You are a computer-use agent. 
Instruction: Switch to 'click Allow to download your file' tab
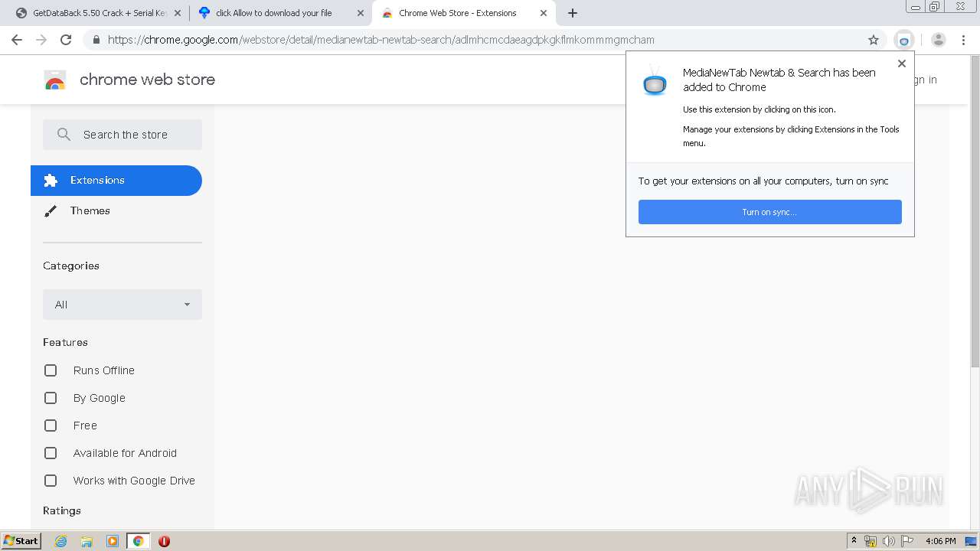[x=280, y=13]
